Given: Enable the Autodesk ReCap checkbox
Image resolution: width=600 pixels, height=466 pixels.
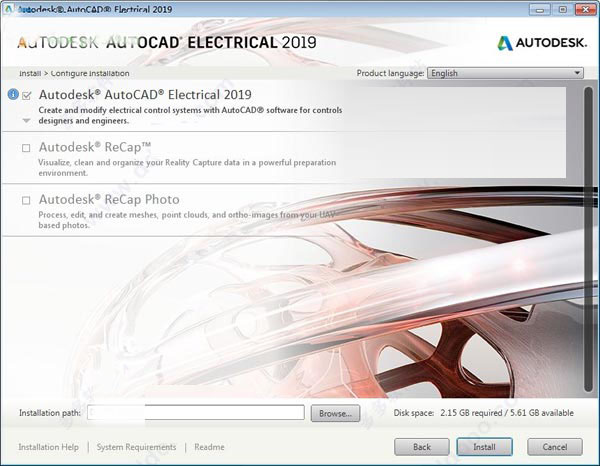Looking at the screenshot, I should 26,148.
